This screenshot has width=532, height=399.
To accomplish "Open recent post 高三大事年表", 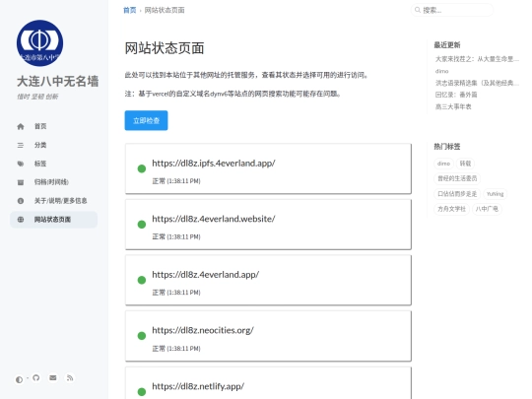I will 453,106.
